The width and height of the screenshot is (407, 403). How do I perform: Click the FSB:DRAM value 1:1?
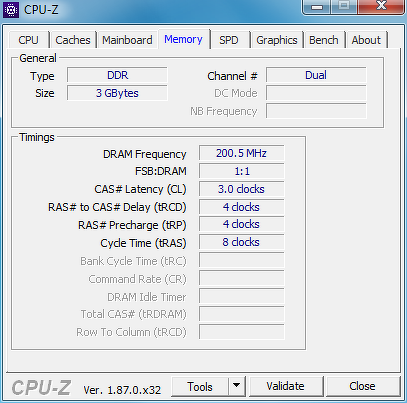click(x=242, y=171)
